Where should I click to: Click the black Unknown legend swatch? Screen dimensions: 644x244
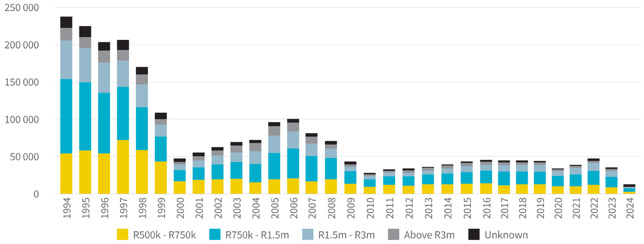point(474,234)
